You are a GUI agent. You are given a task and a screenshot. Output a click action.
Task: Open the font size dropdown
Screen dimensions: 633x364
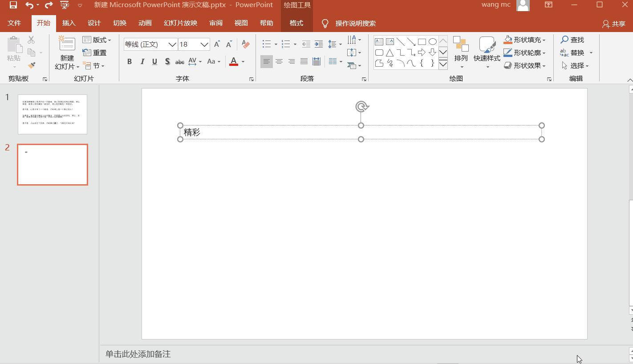pos(204,44)
